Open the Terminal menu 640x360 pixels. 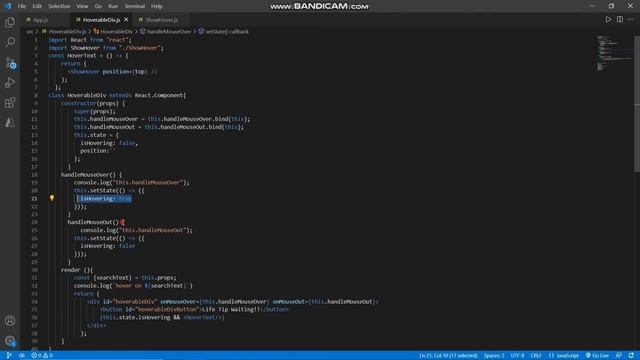[x=135, y=6]
